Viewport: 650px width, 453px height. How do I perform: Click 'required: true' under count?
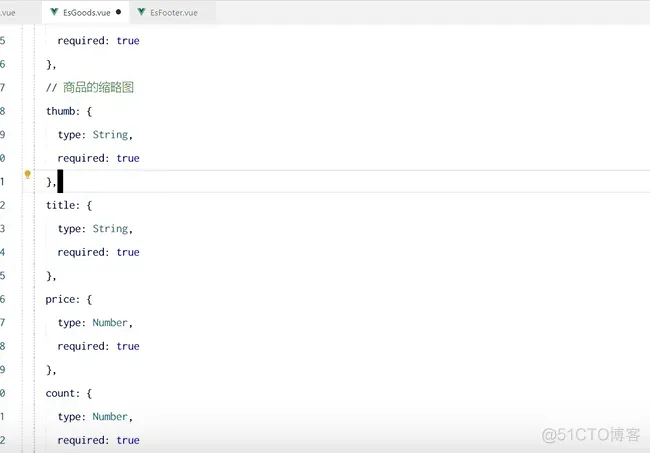[98, 441]
